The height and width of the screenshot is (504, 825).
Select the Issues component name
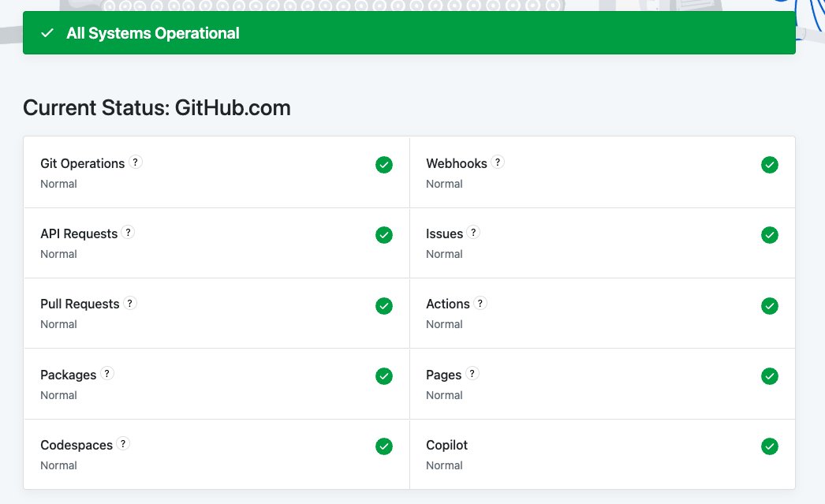tap(445, 234)
